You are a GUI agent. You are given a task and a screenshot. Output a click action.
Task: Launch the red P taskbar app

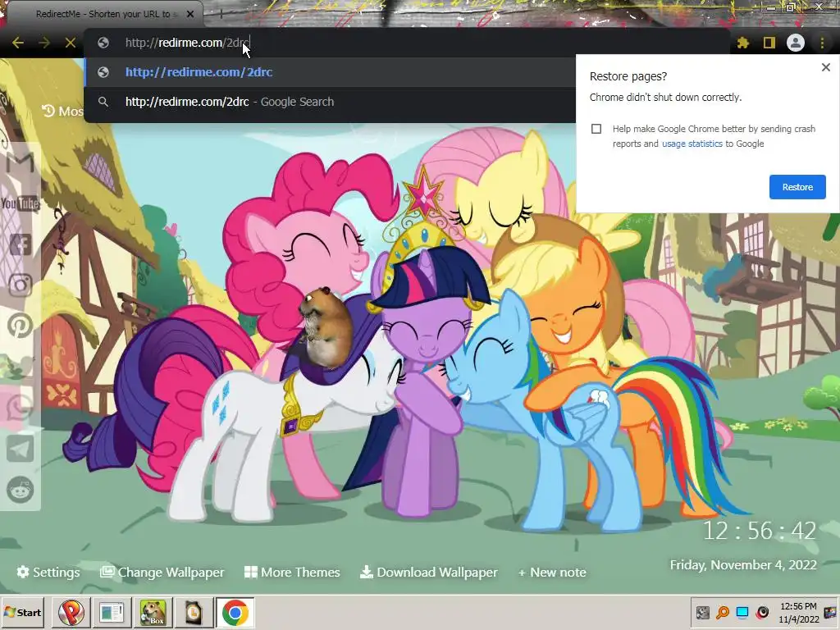[x=71, y=612]
